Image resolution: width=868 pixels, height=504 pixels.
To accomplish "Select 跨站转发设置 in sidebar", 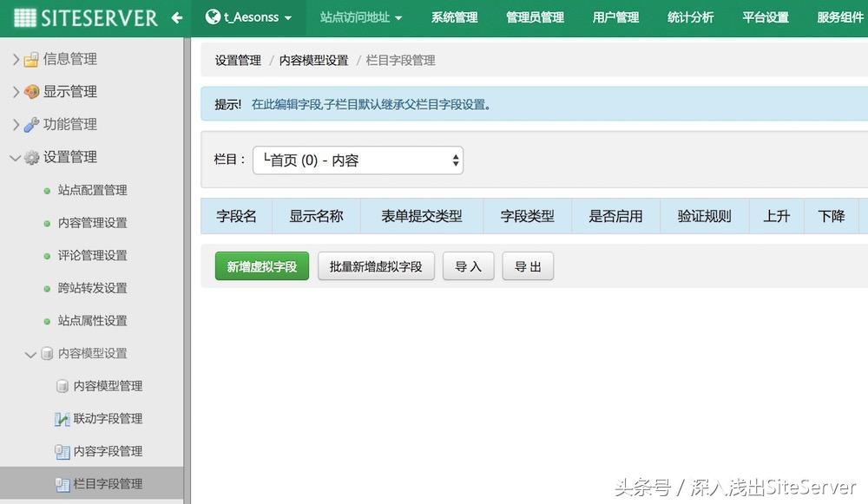I will 93,288.
